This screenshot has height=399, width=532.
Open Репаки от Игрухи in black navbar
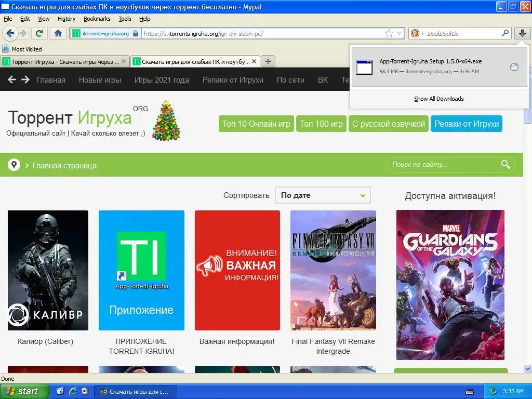(x=233, y=79)
